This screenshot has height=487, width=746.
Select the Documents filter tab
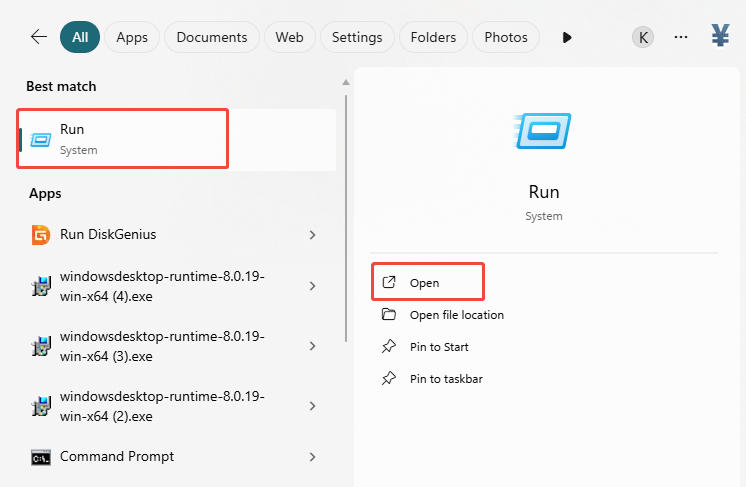pyautogui.click(x=211, y=37)
